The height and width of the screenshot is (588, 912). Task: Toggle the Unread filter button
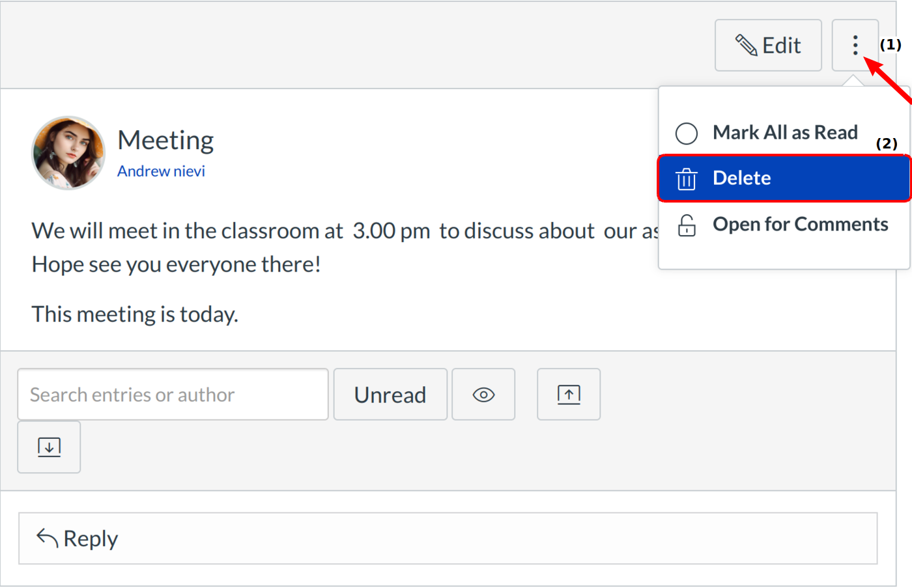[x=390, y=395]
